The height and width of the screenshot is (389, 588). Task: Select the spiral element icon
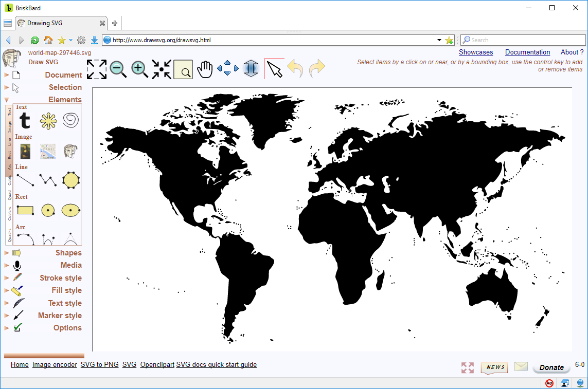pos(70,119)
